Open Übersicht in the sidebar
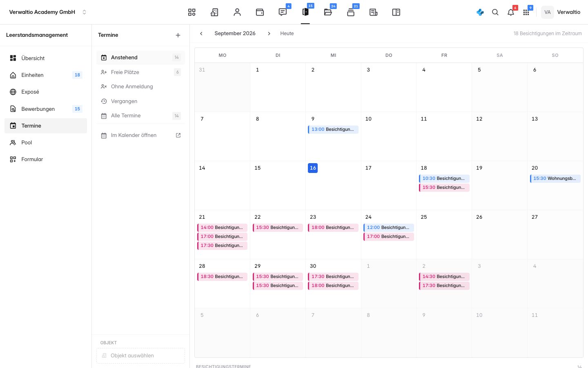This screenshot has height=368, width=588. pyautogui.click(x=46, y=58)
